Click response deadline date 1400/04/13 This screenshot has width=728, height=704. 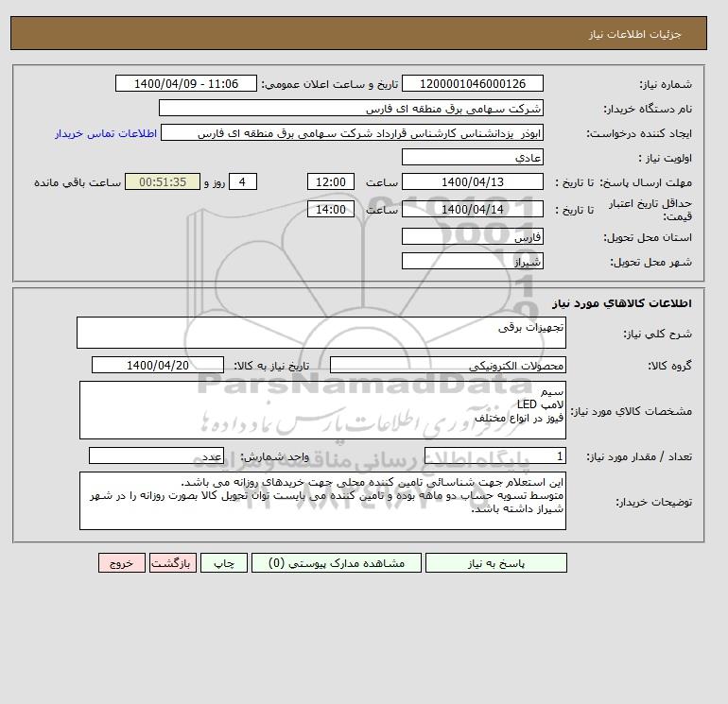(x=472, y=182)
